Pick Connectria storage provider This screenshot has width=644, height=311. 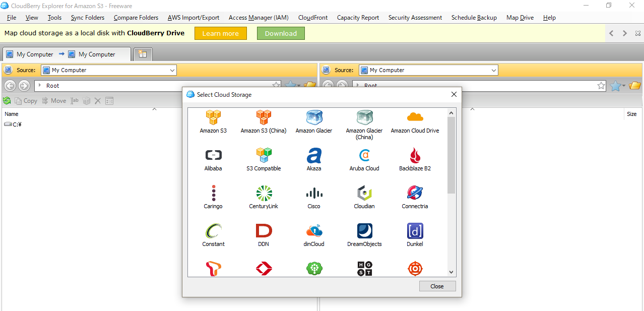coord(415,197)
